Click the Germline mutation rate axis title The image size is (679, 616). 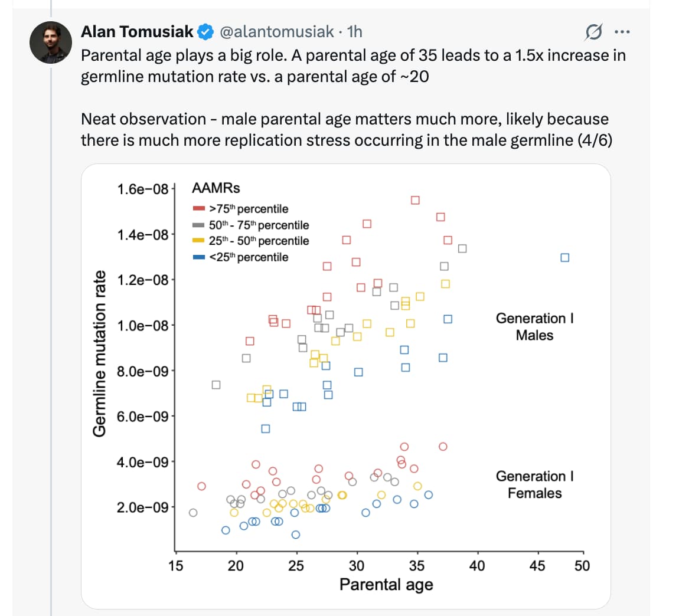100,353
